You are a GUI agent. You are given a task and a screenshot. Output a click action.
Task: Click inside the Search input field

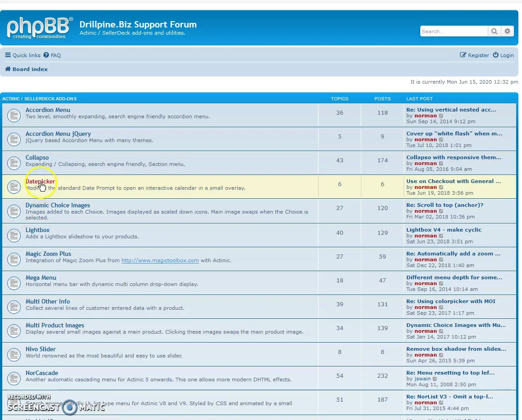click(x=454, y=31)
